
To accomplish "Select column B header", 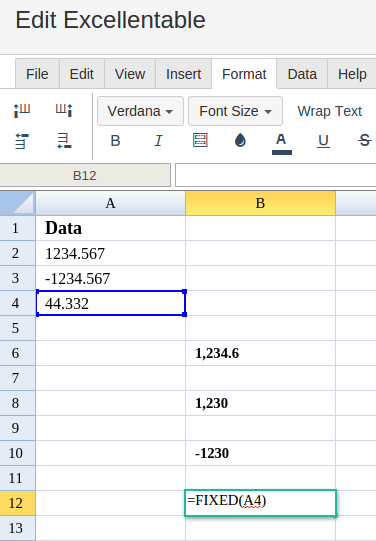I will pos(260,203).
